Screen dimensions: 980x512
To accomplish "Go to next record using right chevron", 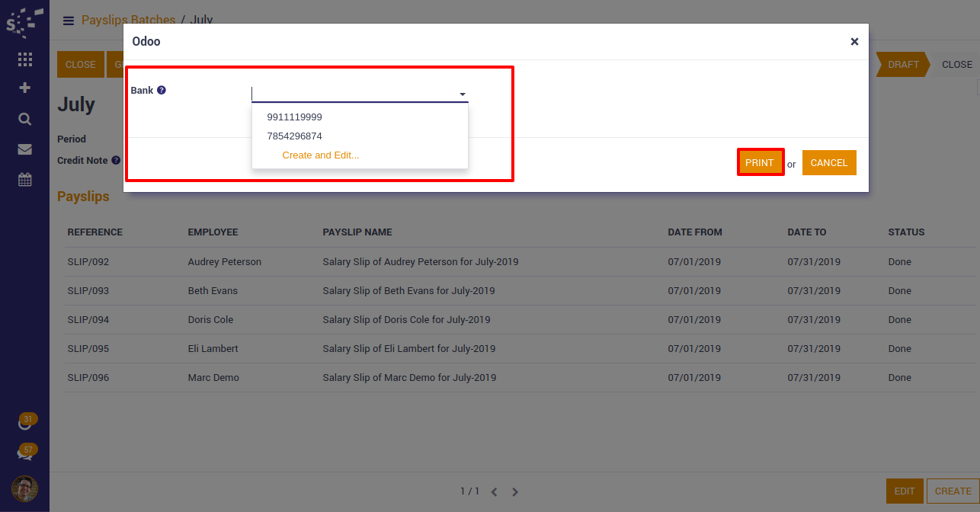I will point(515,492).
